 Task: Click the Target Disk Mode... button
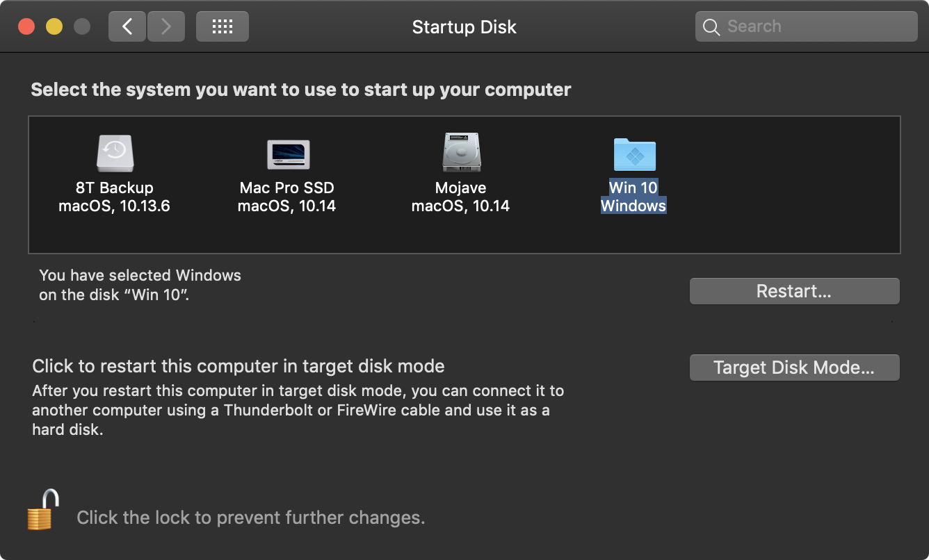pyautogui.click(x=794, y=368)
